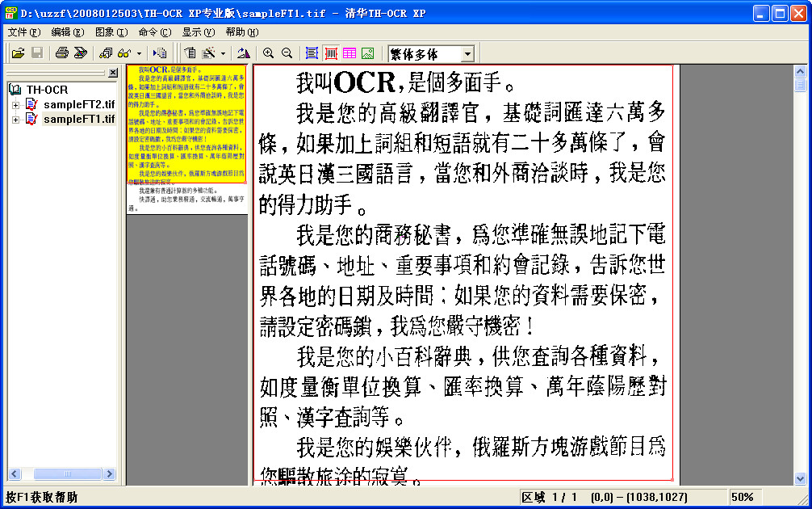Expand the sampleFT1.tif tree node

15,120
